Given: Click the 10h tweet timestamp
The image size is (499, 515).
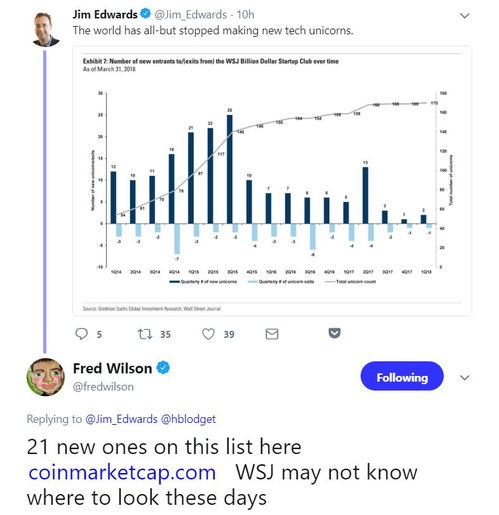Looking at the screenshot, I should 245,15.
